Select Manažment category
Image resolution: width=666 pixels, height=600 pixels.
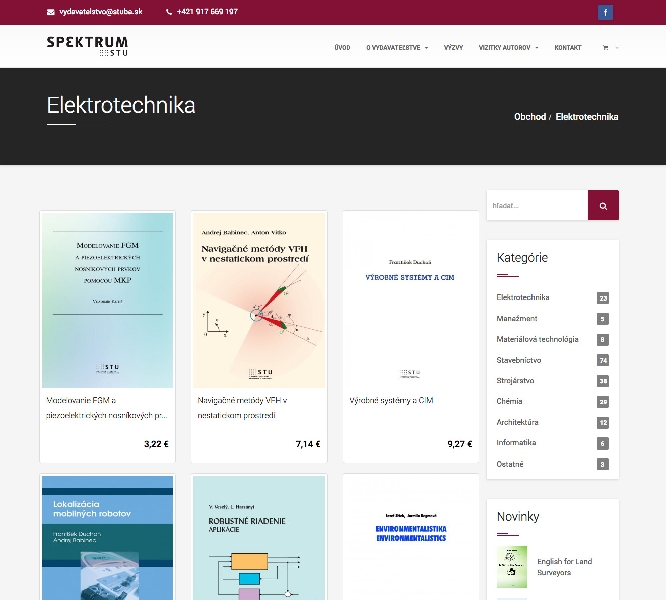(517, 318)
